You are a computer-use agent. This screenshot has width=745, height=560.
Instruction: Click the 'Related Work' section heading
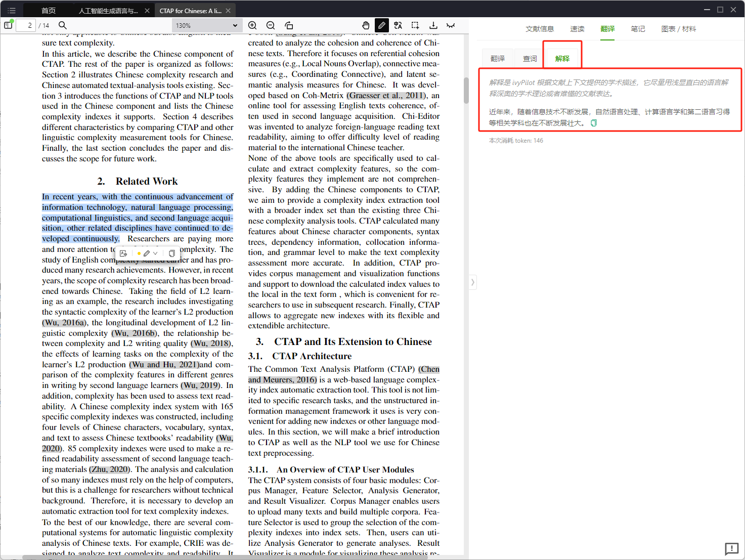tap(147, 181)
